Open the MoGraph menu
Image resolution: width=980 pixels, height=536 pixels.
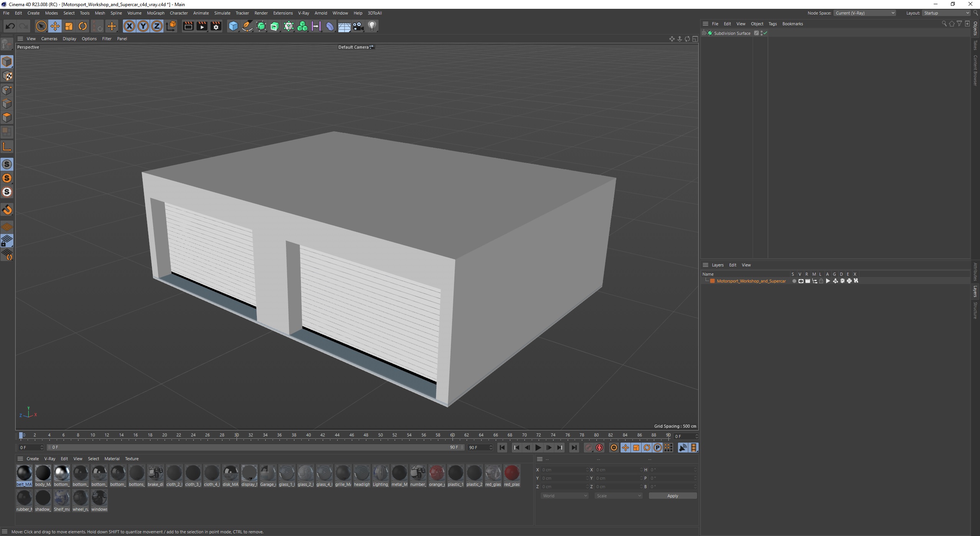coord(157,13)
